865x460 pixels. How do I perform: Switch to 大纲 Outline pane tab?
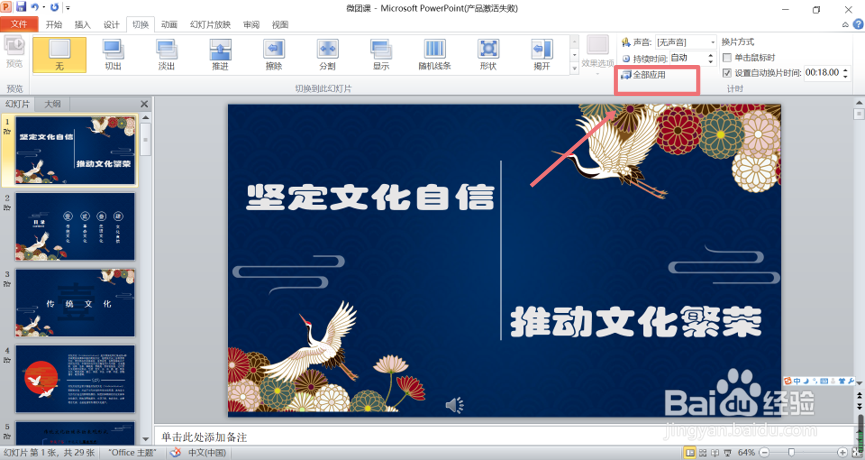(53, 104)
